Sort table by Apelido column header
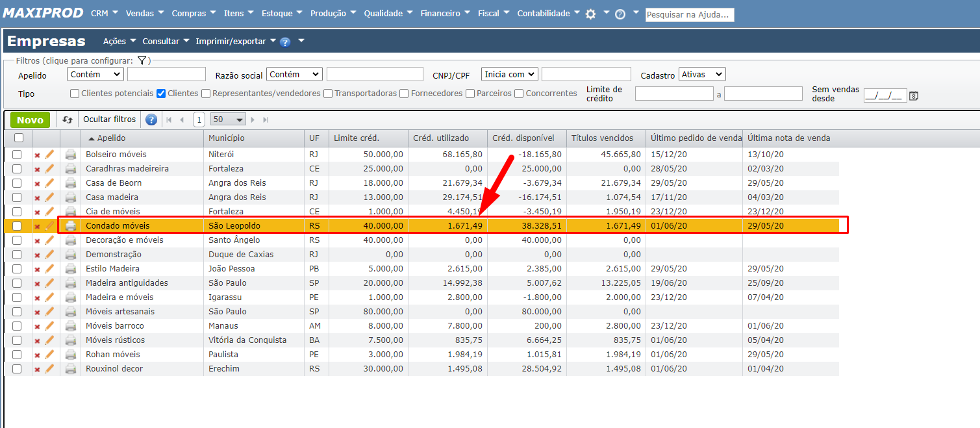Image resolution: width=980 pixels, height=428 pixels. pos(111,138)
